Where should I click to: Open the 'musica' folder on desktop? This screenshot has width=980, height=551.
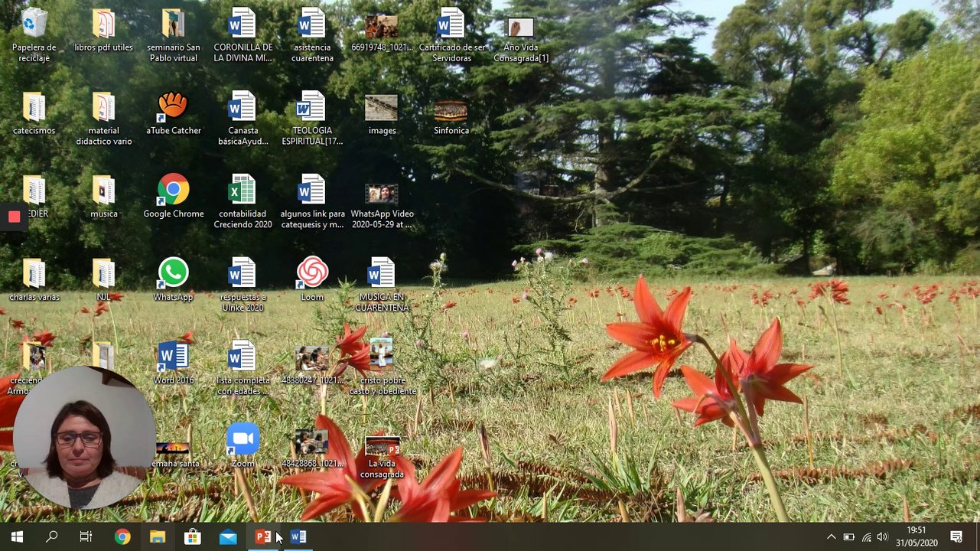point(104,197)
